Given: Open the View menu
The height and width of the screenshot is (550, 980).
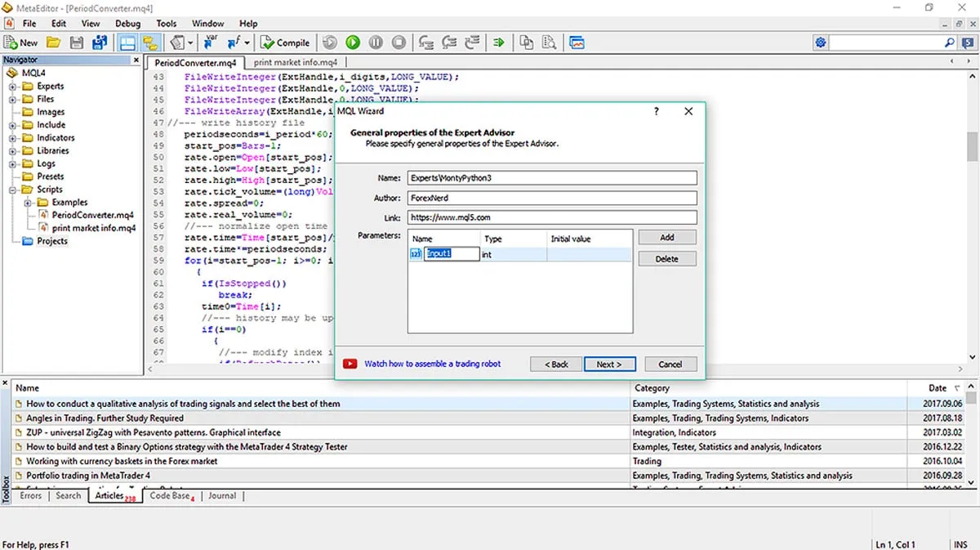Looking at the screenshot, I should coord(91,24).
